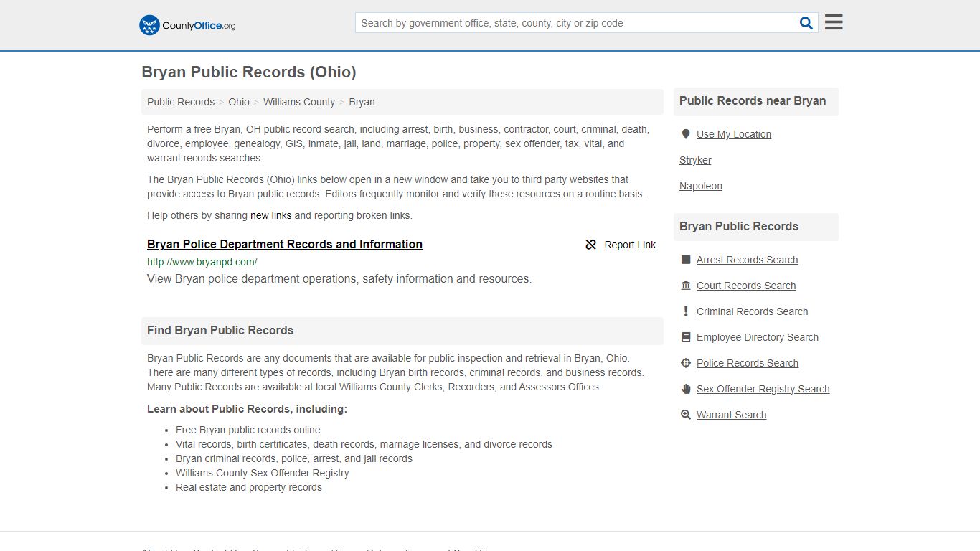Click 'Real estate and property records' bullet
Viewport: 980px width, 551px height.
pyautogui.click(x=249, y=487)
